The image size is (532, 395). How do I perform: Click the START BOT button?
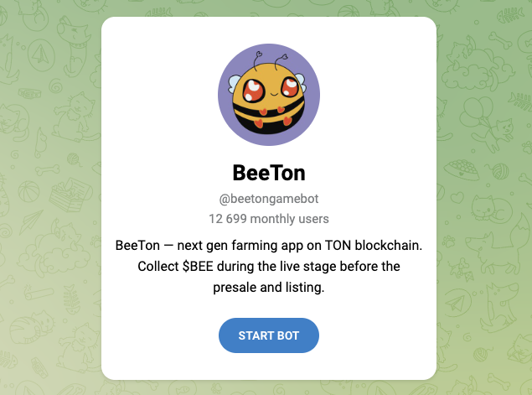pyautogui.click(x=269, y=335)
